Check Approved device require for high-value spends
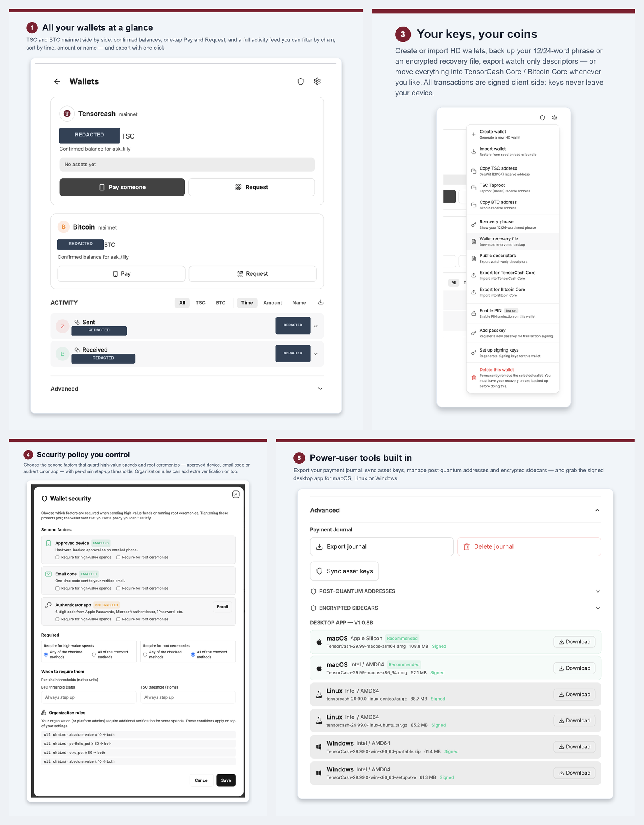 point(57,558)
